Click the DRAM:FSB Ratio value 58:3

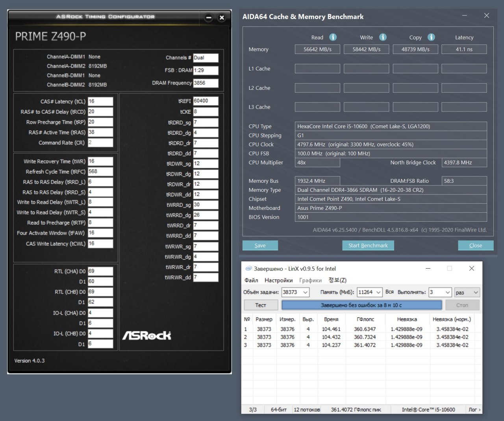tap(464, 181)
